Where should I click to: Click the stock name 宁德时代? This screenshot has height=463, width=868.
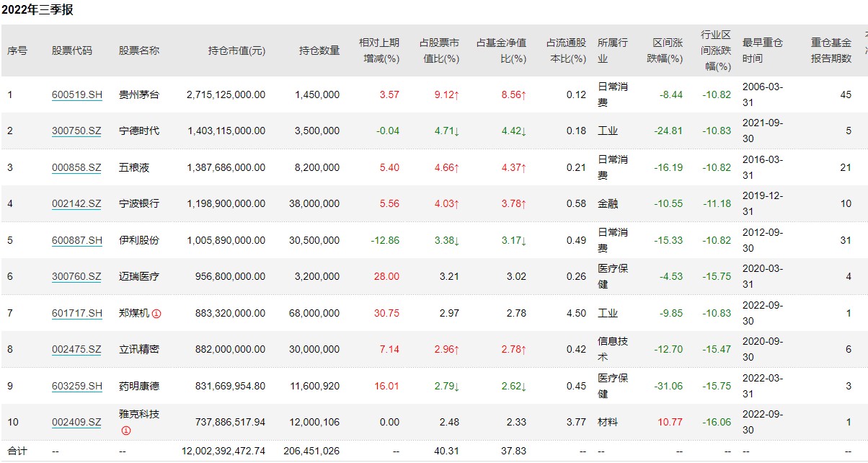tap(139, 131)
